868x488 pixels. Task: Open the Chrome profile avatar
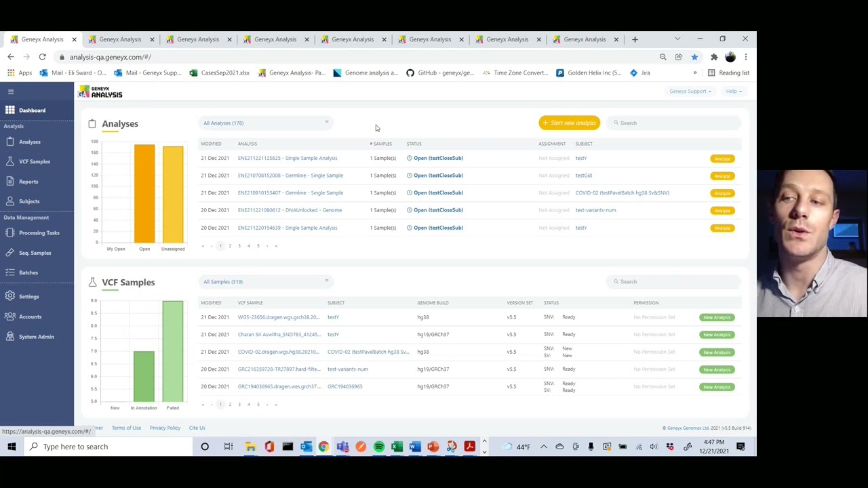[730, 57]
